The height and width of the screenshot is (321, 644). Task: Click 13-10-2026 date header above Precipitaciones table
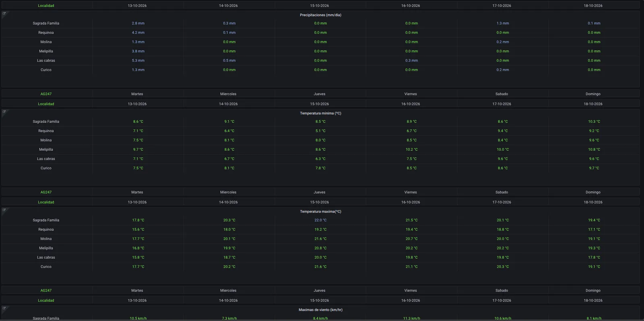pyautogui.click(x=137, y=6)
